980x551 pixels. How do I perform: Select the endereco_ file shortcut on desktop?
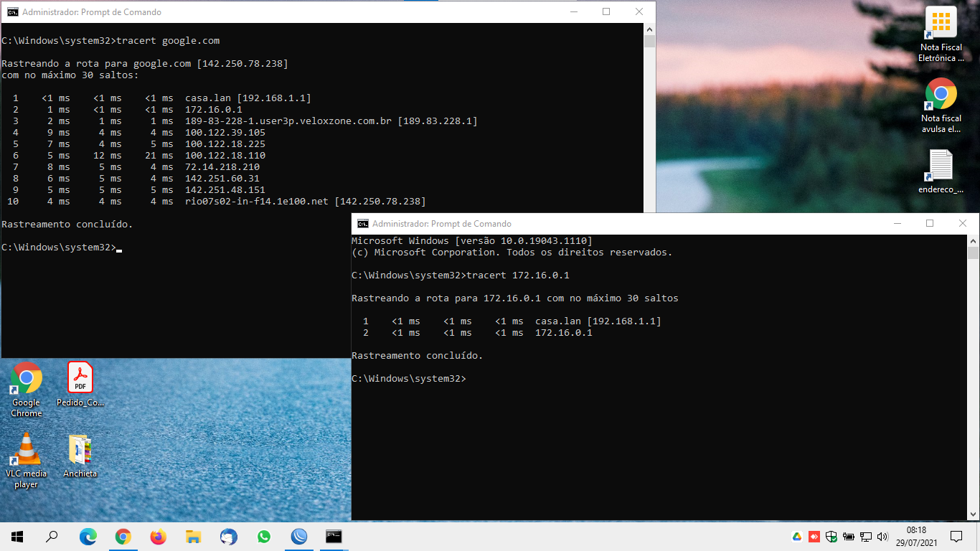[941, 171]
